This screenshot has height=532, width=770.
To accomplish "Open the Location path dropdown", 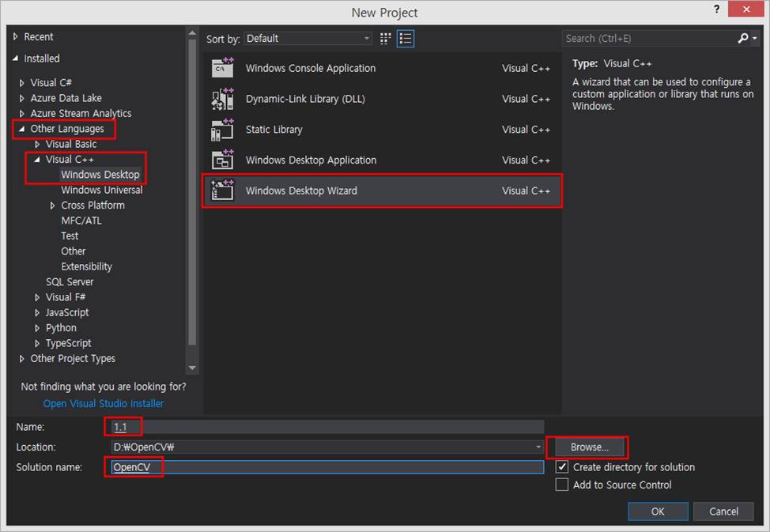I will point(538,447).
